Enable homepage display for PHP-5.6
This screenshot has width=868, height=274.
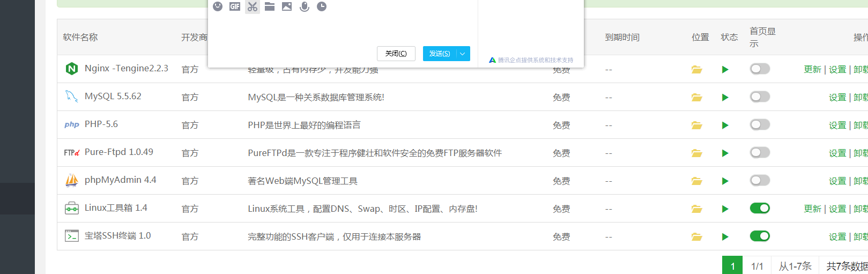[x=760, y=124]
